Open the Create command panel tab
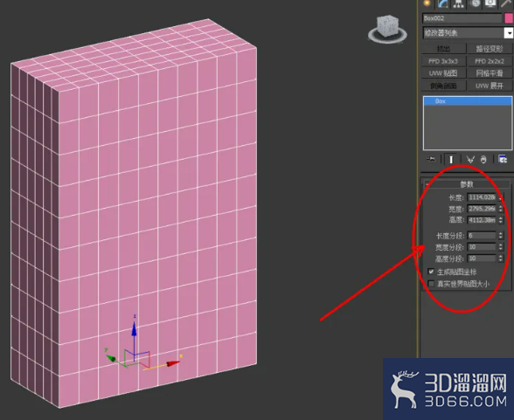This screenshot has width=514, height=420. coord(427,3)
